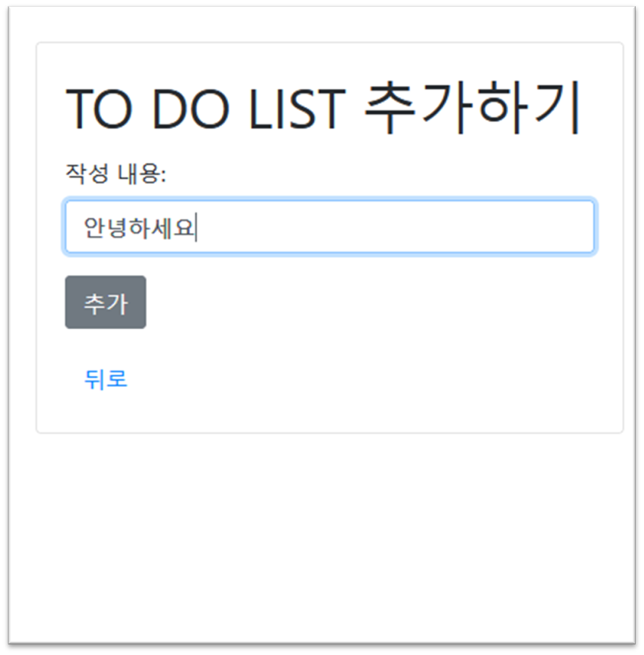Click the word 추가하기 in the title
644x655 pixels.
[472, 107]
